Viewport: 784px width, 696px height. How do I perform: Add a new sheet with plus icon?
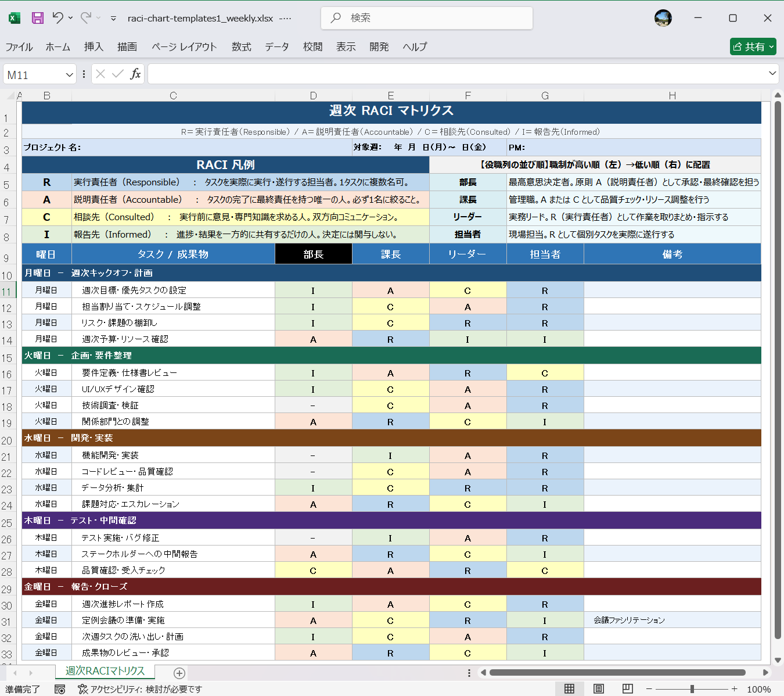[x=179, y=673]
